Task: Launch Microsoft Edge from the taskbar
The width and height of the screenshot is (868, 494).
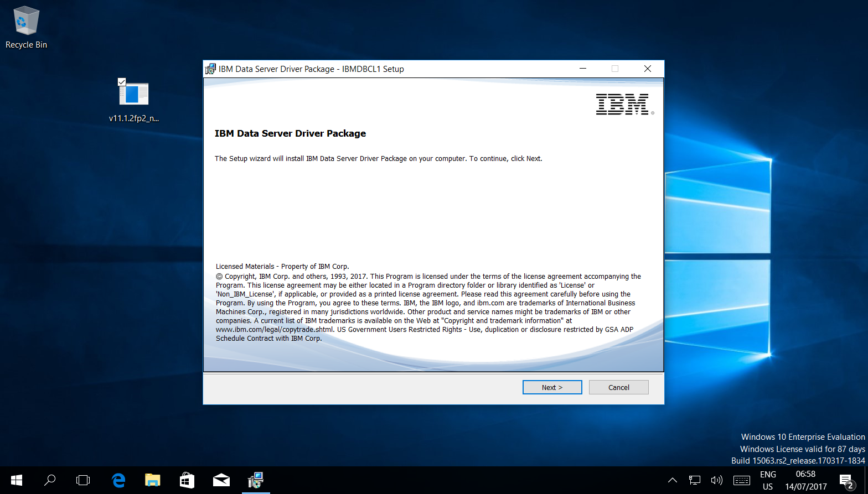Action: (118, 480)
